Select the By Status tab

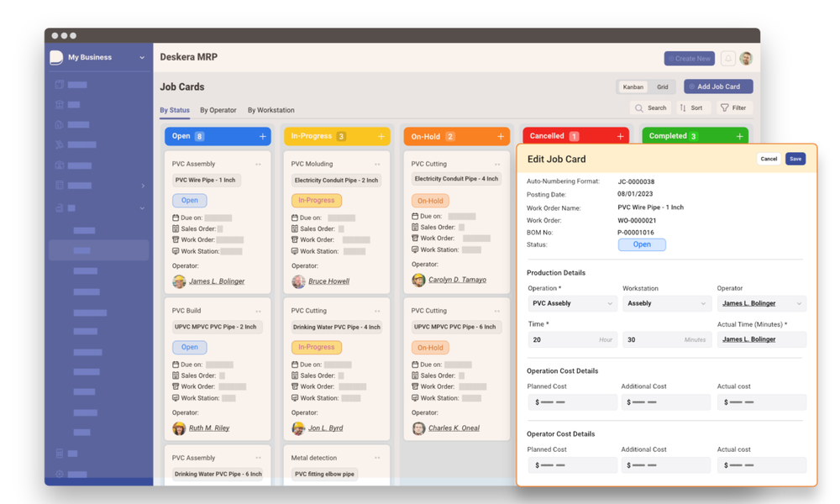pos(175,110)
